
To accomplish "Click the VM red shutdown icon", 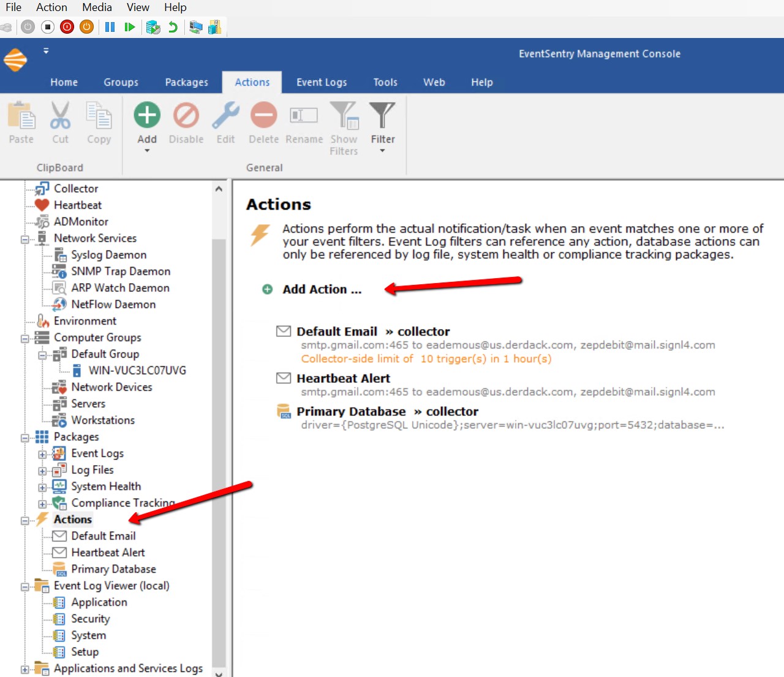I will pos(67,27).
